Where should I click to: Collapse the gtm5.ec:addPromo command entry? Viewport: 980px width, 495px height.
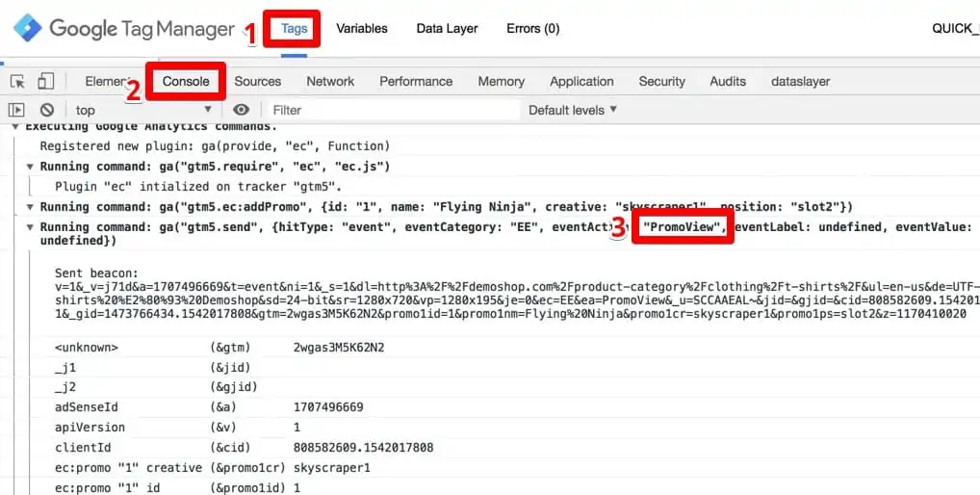(30, 207)
